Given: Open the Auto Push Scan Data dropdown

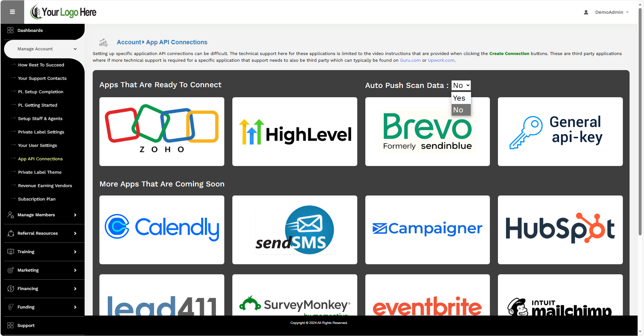Looking at the screenshot, I should point(461,85).
